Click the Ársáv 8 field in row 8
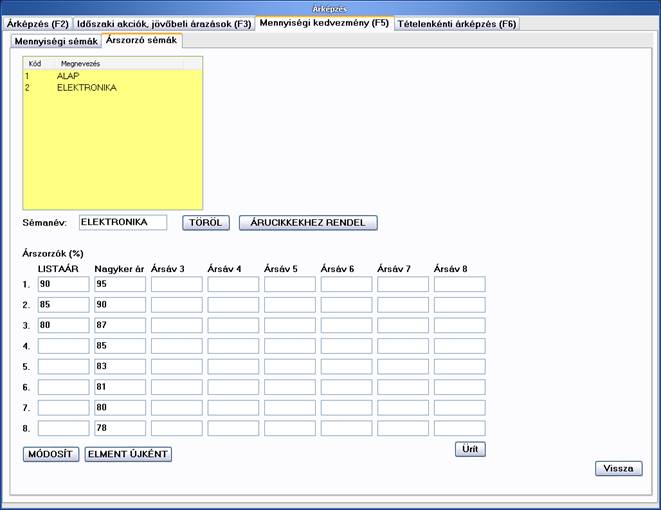 [x=459, y=428]
